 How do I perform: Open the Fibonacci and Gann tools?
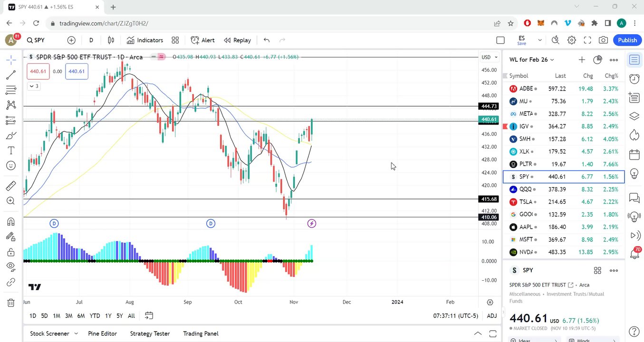(x=11, y=90)
